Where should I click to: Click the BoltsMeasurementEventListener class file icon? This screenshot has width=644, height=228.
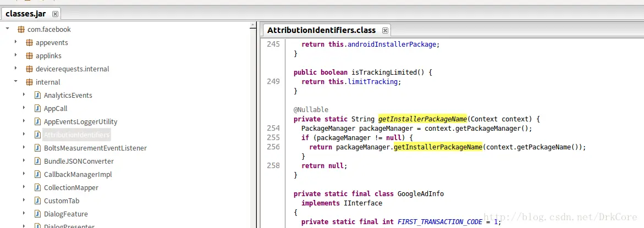[37, 148]
